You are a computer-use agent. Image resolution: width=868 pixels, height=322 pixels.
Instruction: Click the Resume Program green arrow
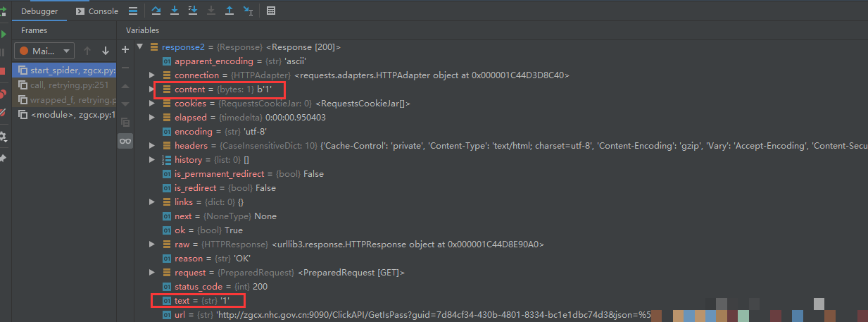click(4, 34)
